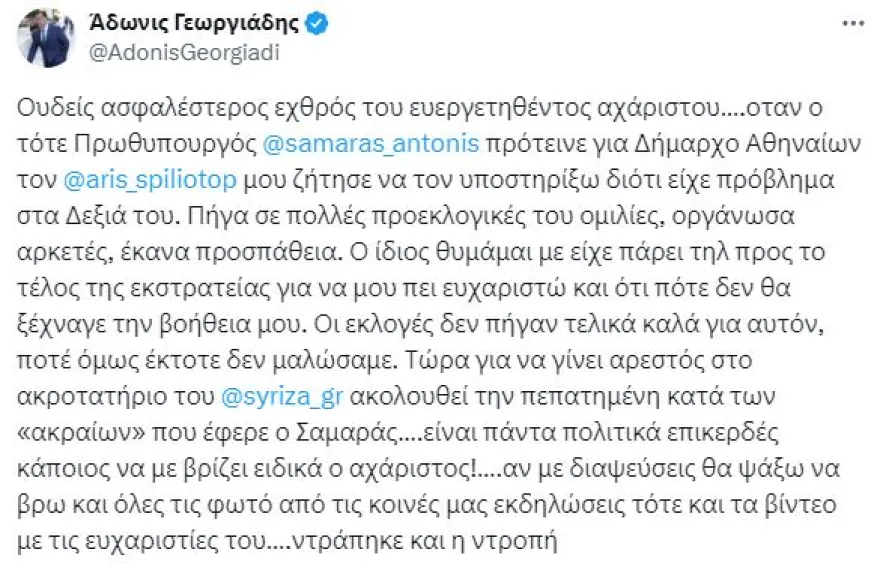Open the @samaras_antonis mention
The height and width of the screenshot is (570, 880).
pyautogui.click(x=371, y=144)
